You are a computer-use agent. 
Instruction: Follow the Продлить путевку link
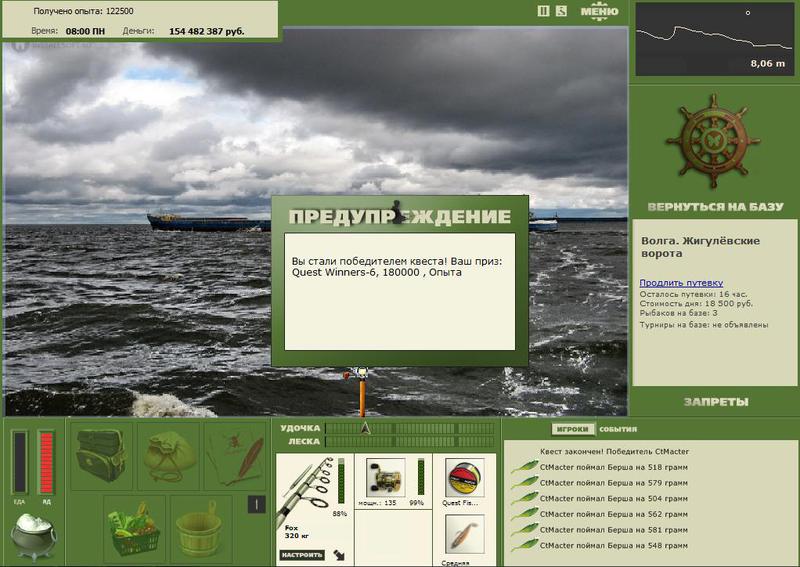coord(681,283)
